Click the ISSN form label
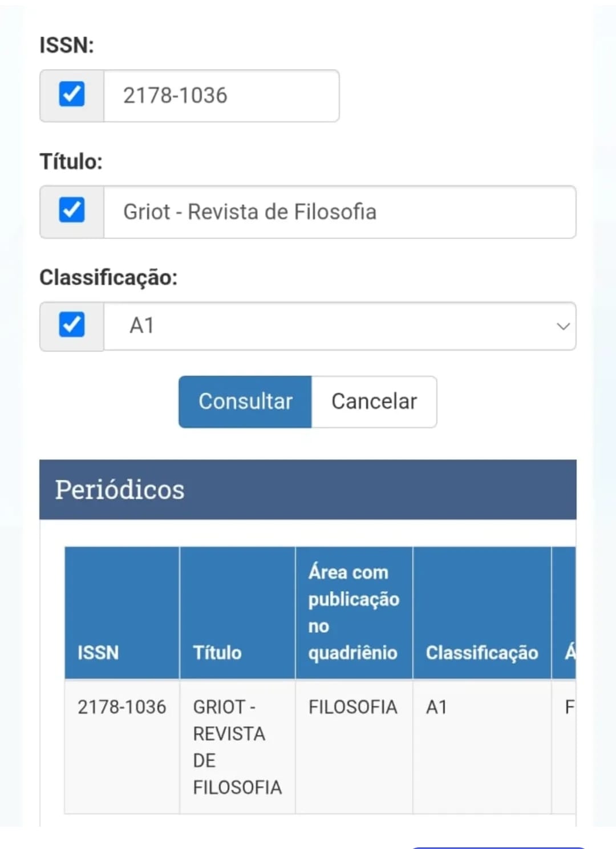This screenshot has height=849, width=616. pyautogui.click(x=67, y=45)
